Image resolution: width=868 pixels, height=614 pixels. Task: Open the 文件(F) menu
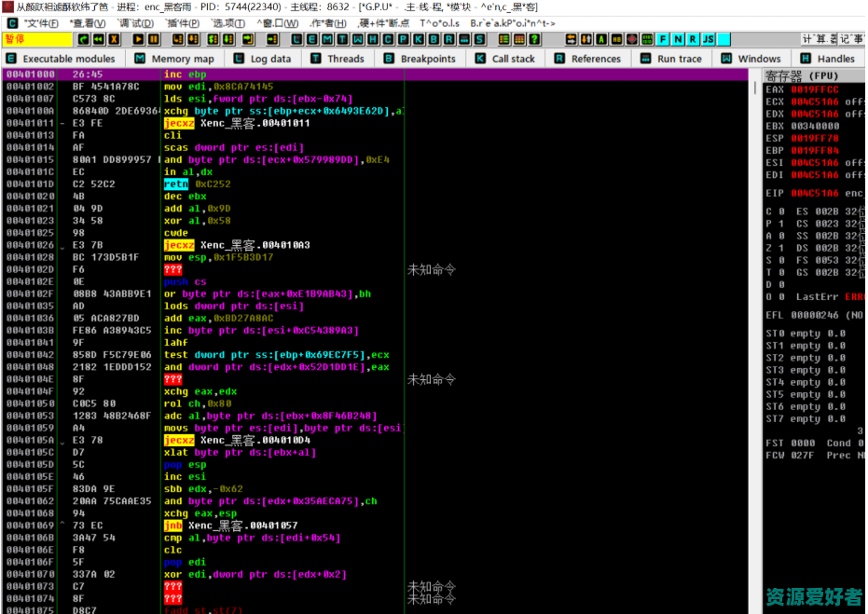[x=41, y=22]
